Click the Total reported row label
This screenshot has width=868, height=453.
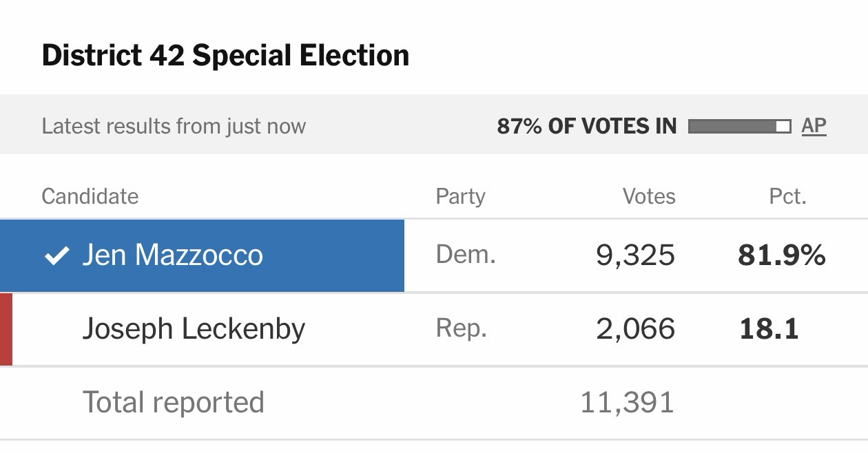(x=174, y=402)
